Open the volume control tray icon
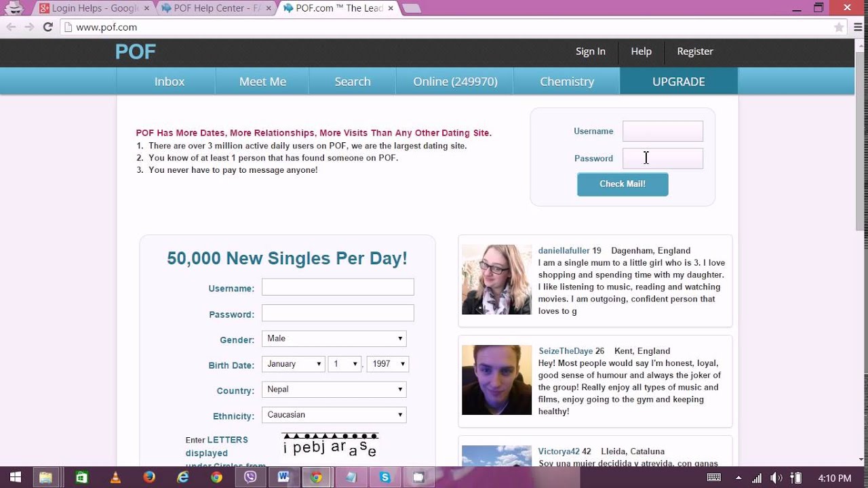 (776, 478)
